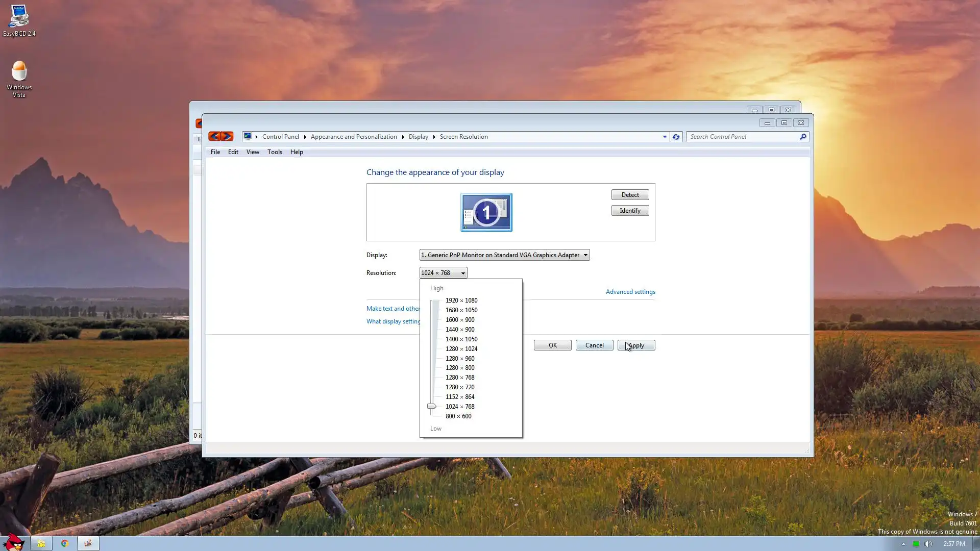This screenshot has height=551, width=980.
Task: Select 1920 × 1080 resolution option
Action: pyautogui.click(x=461, y=300)
